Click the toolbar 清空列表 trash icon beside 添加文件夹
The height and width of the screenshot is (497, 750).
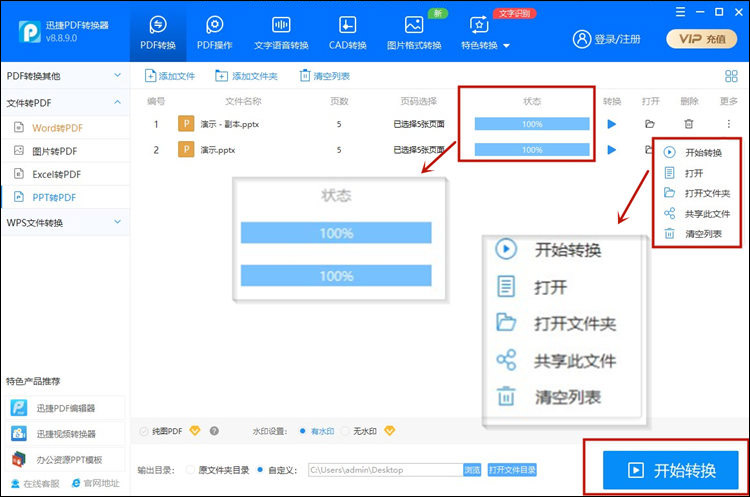pyautogui.click(x=305, y=76)
